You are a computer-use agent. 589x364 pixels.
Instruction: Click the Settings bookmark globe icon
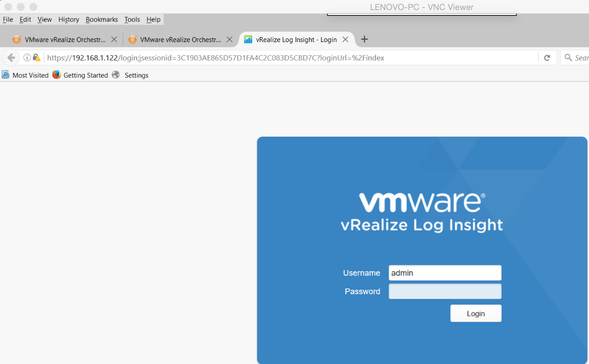(116, 75)
